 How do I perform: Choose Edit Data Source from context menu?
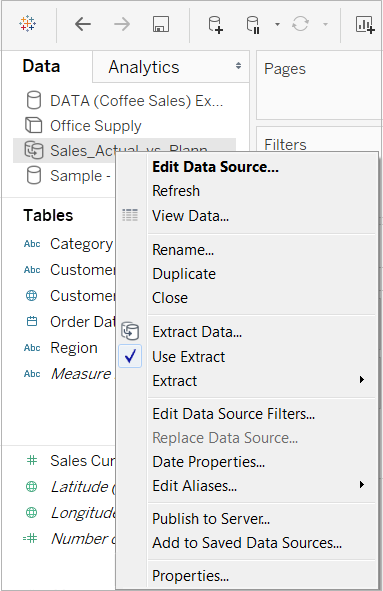click(215, 167)
